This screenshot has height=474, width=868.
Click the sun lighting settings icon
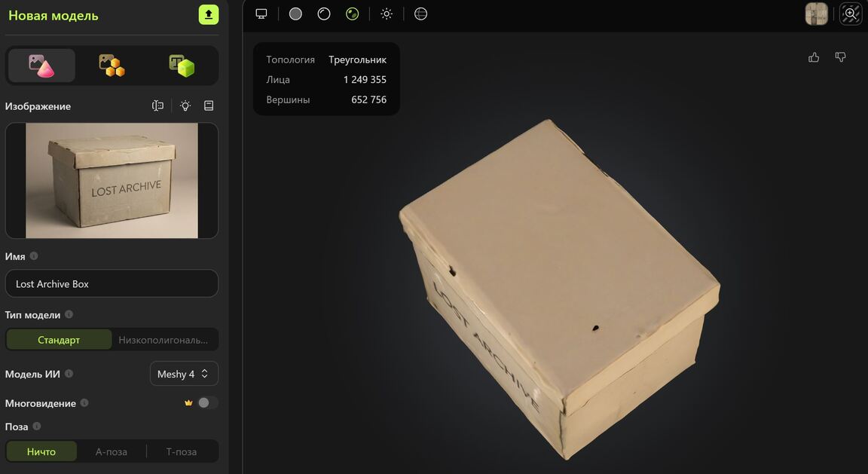387,14
